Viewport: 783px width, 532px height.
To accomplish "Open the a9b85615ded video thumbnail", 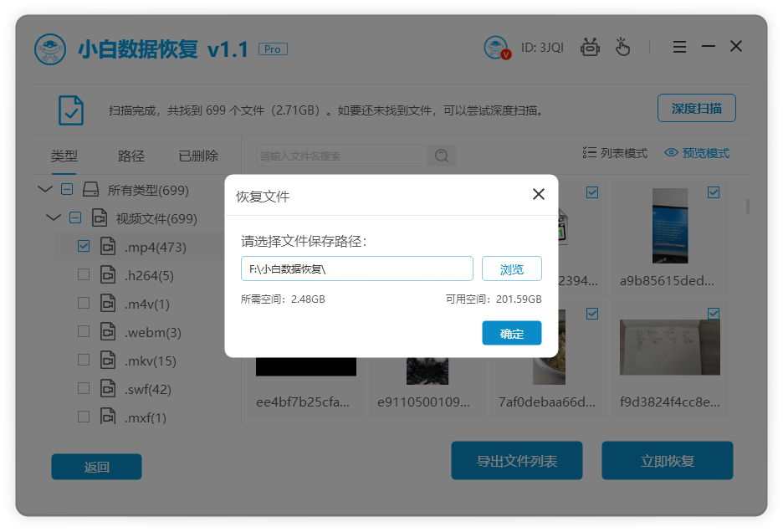I will coord(670,226).
